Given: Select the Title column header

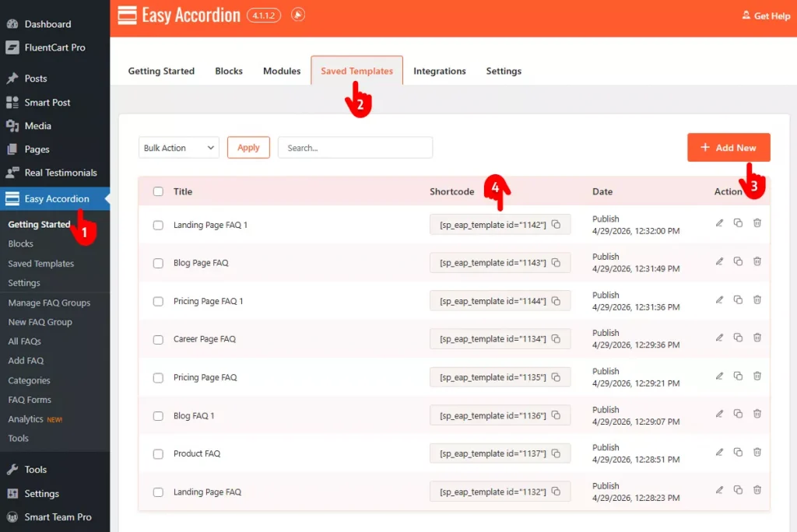Looking at the screenshot, I should (x=182, y=191).
